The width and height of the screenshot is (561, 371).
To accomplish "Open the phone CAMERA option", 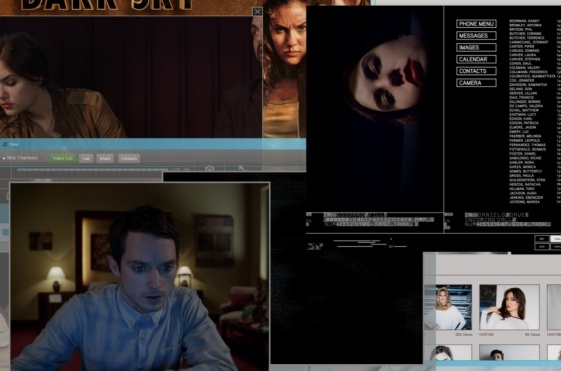I will [x=476, y=83].
